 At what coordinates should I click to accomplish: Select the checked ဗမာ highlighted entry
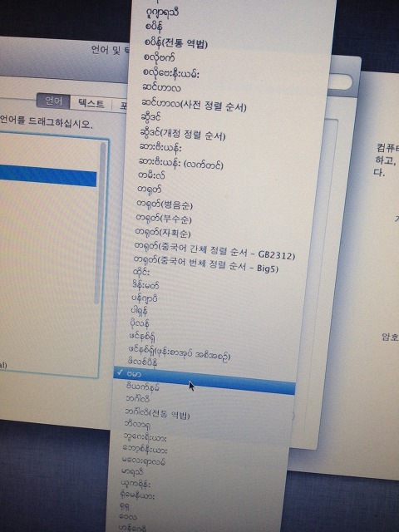(x=204, y=380)
